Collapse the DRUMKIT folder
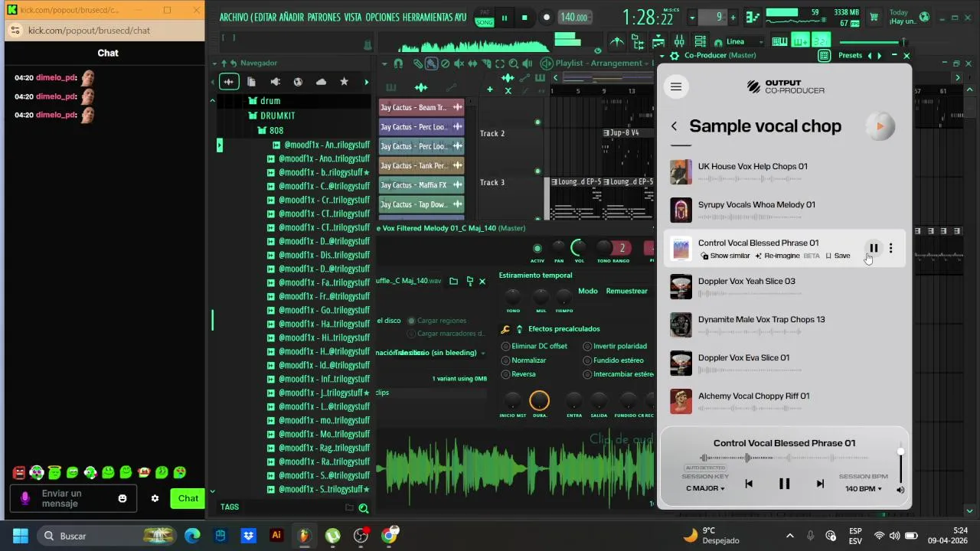 pos(271,116)
